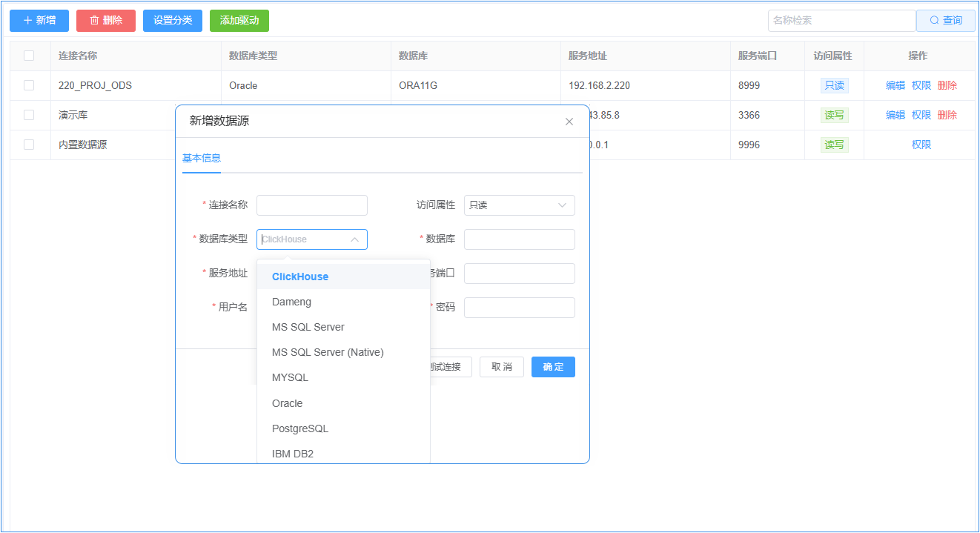This screenshot has width=980, height=533.
Task: Click the 读写 tag in the port 9996 row
Action: coord(834,145)
